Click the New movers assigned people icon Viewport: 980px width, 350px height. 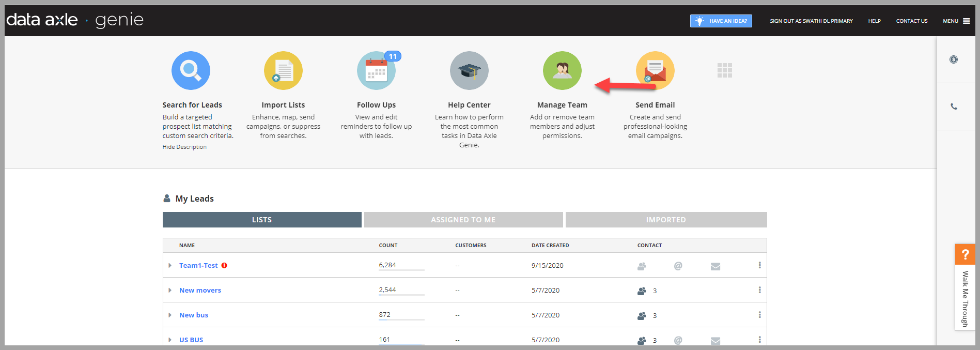(642, 291)
